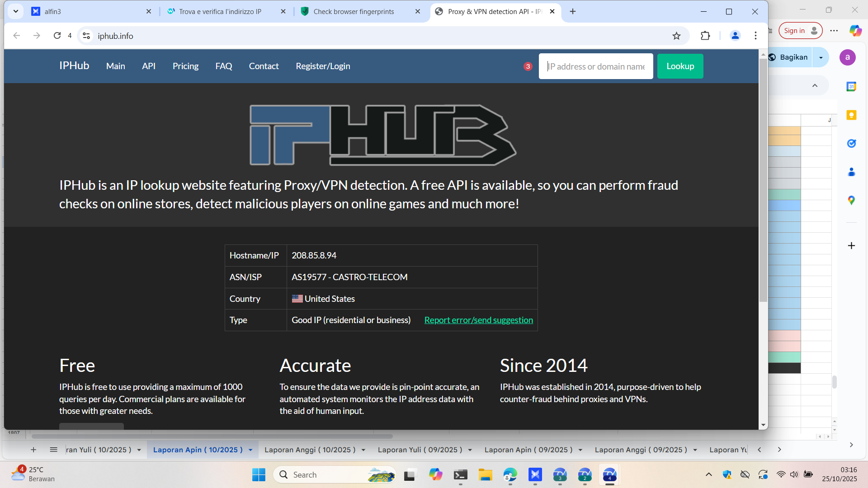This screenshot has height=488, width=868.
Task: Click the red notification badge showing 3
Action: [528, 66]
